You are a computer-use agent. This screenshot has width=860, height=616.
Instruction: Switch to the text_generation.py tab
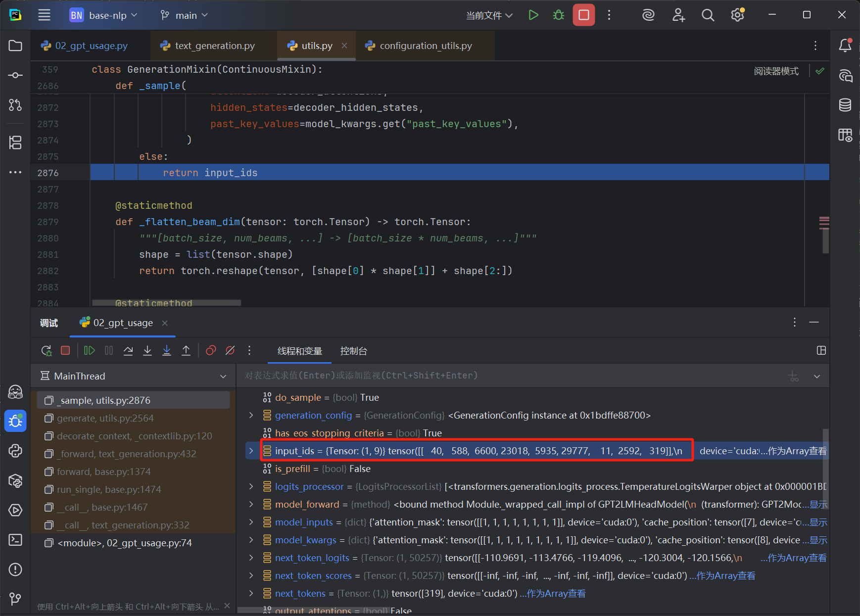[x=214, y=46]
